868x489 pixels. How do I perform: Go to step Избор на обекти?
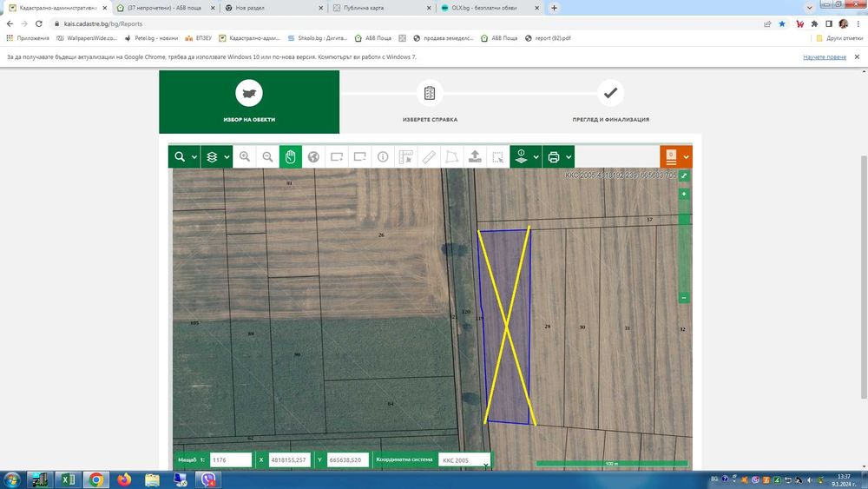pos(249,102)
